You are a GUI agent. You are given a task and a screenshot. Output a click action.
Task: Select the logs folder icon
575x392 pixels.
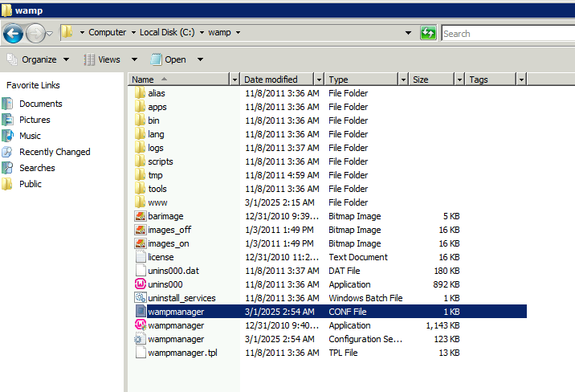(140, 148)
